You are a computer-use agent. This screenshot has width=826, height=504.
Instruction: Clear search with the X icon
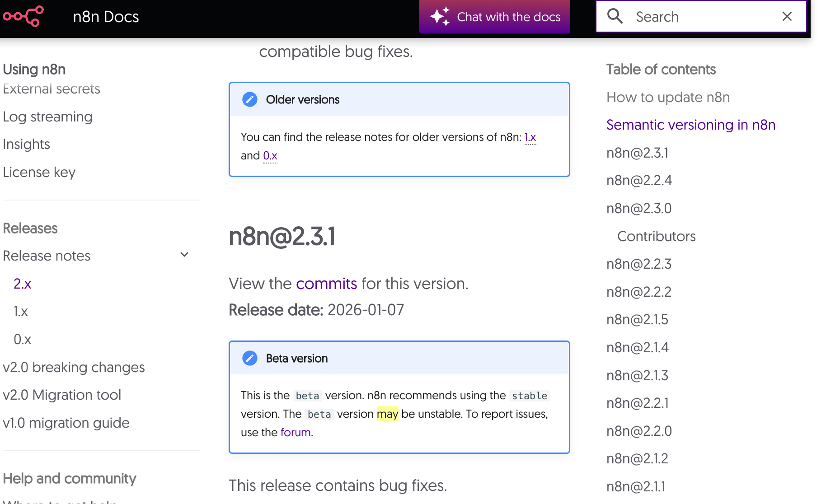pyautogui.click(x=787, y=16)
